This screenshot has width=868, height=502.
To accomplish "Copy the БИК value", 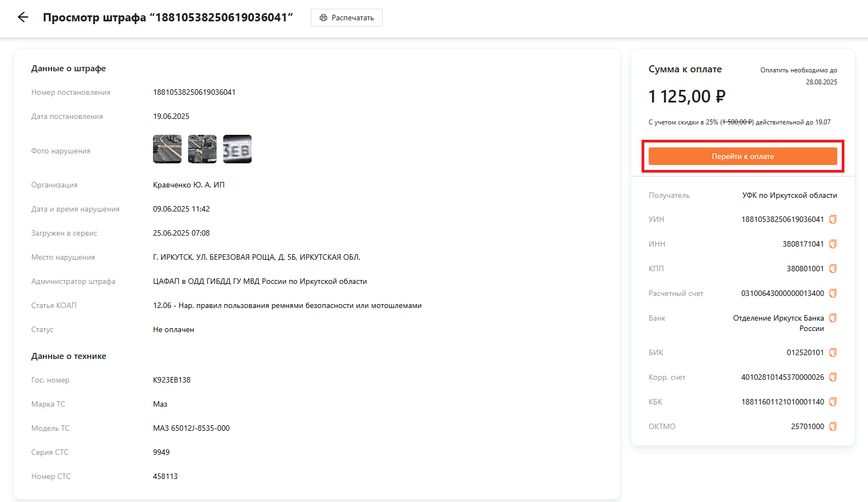I will click(833, 352).
